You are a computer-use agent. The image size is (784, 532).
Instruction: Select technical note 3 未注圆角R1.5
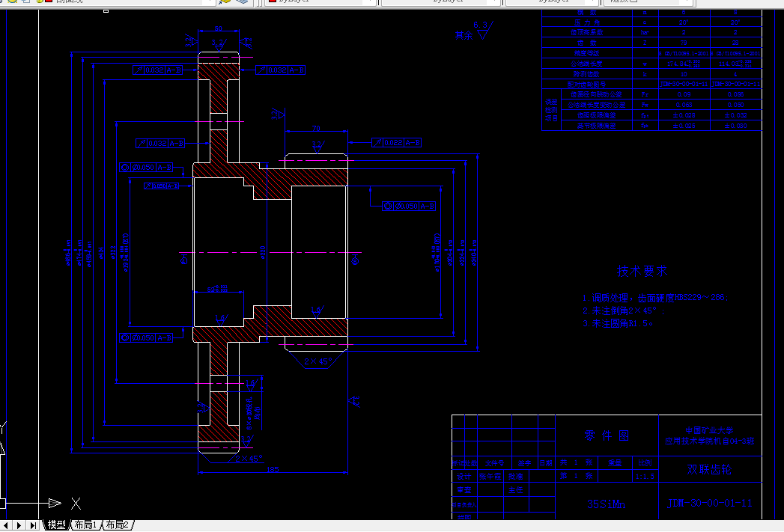pyautogui.click(x=617, y=324)
